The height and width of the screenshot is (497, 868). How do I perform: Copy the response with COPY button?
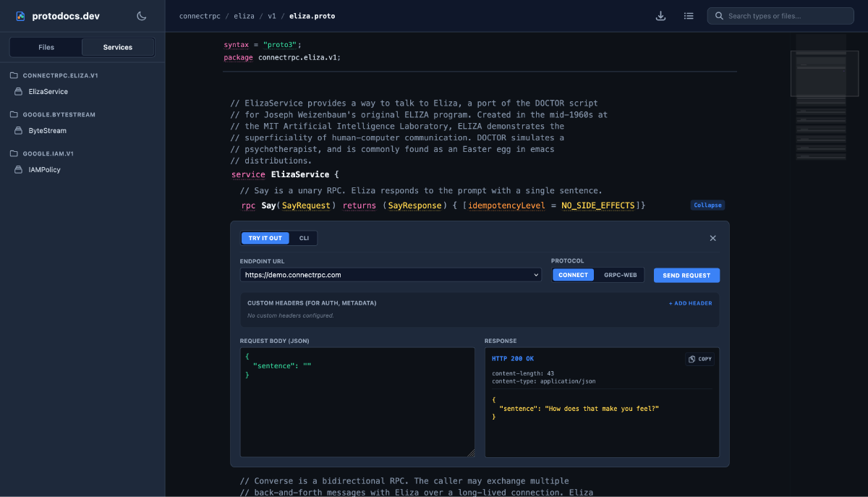click(x=700, y=359)
